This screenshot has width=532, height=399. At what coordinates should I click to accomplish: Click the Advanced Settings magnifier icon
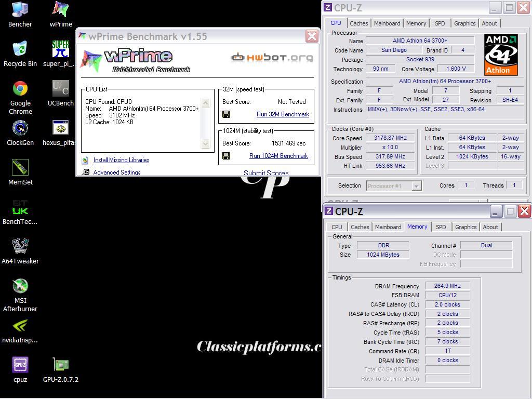[x=86, y=172]
